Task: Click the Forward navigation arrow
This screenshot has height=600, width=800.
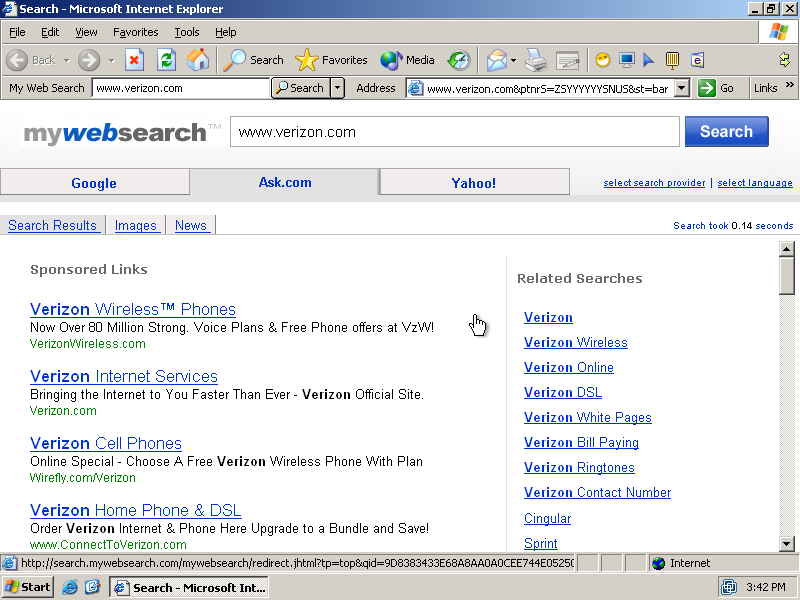Action: (x=89, y=60)
